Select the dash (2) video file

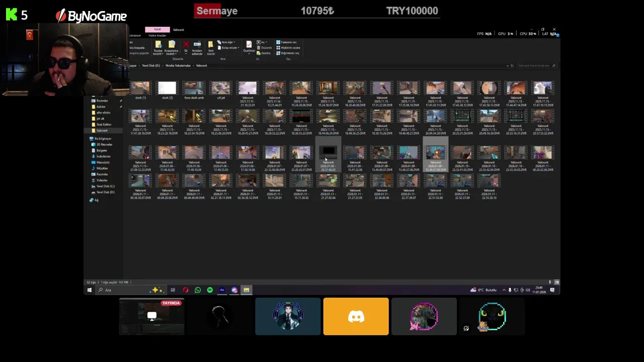pos(167,90)
